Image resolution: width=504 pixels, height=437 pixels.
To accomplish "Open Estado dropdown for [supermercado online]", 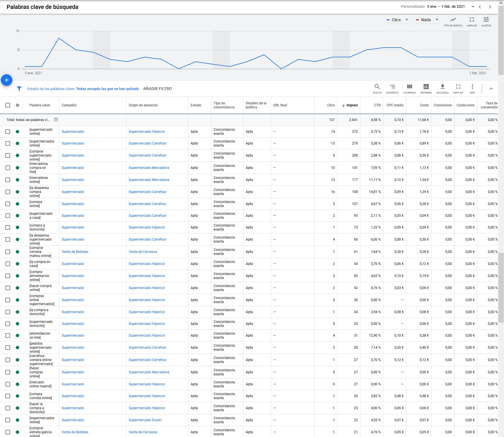I will [194, 132].
